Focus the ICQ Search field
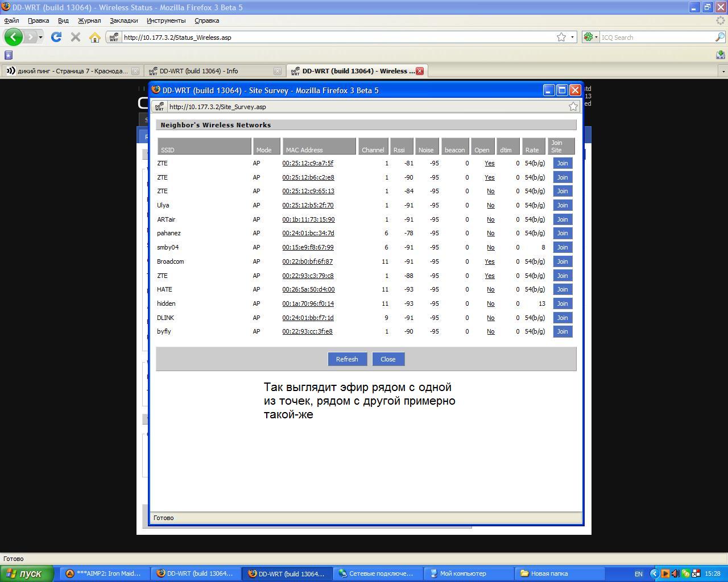 657,37
